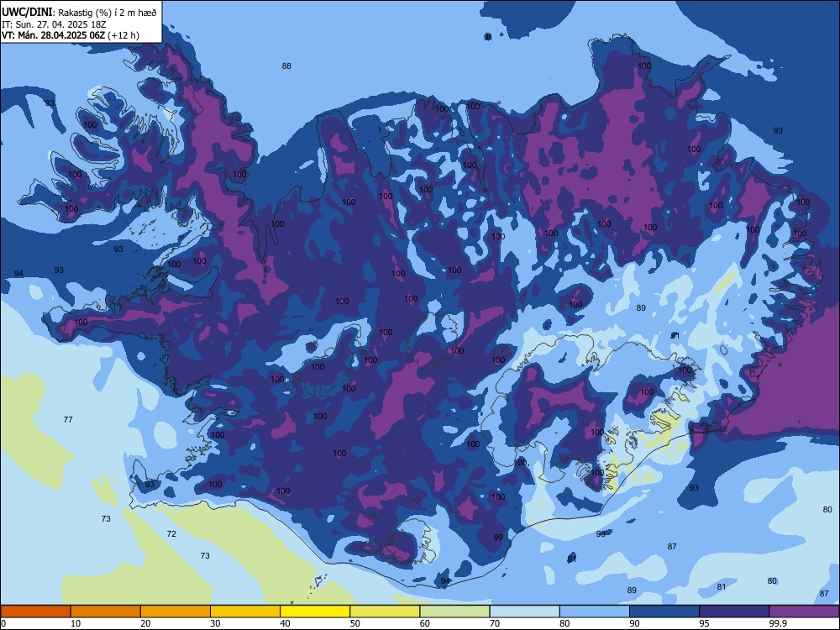Click the humidity value 88 on the map
This screenshot has height=630, width=840.
point(286,66)
